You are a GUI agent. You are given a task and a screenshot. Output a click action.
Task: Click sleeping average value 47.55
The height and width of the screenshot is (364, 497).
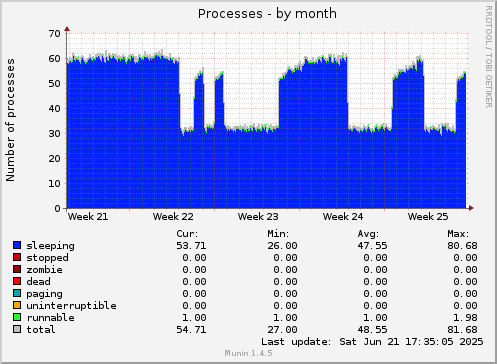click(x=372, y=246)
